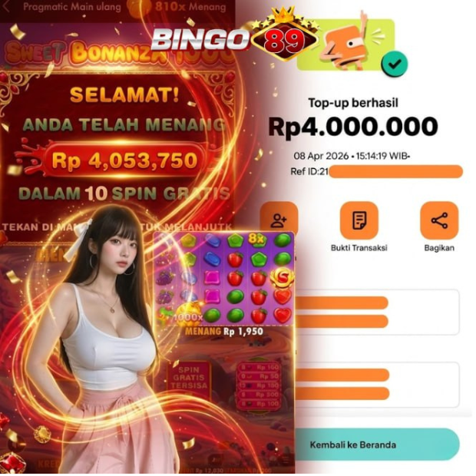Click the slot game reel thumbnail

[x=223, y=279]
